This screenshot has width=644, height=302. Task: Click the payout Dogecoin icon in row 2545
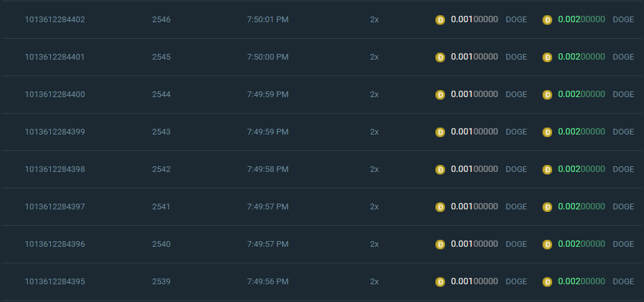548,57
